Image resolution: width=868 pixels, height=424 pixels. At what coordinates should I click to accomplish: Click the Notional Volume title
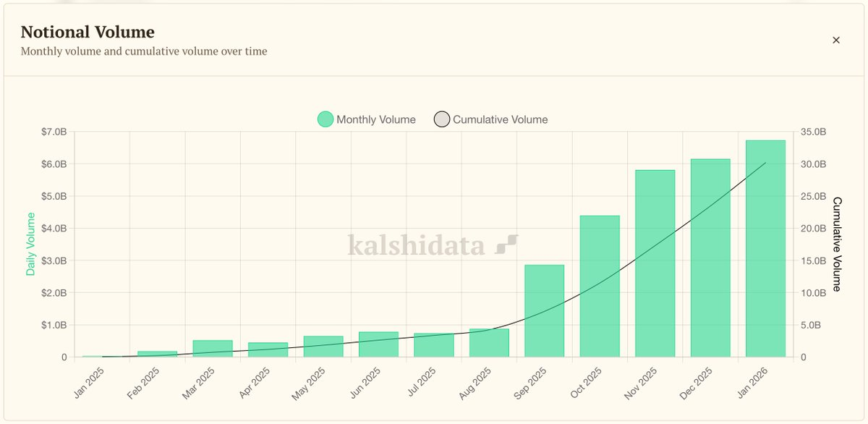pyautogui.click(x=87, y=31)
